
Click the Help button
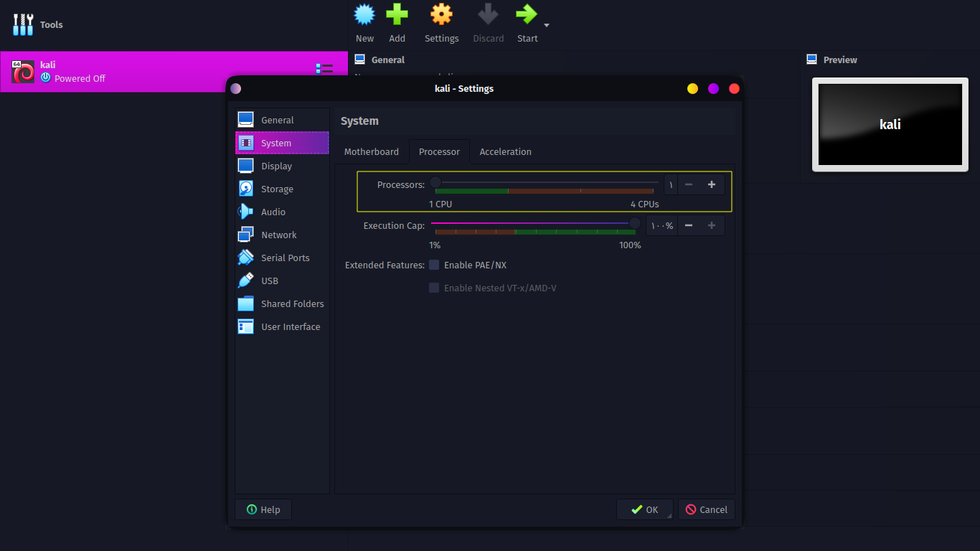pos(263,509)
